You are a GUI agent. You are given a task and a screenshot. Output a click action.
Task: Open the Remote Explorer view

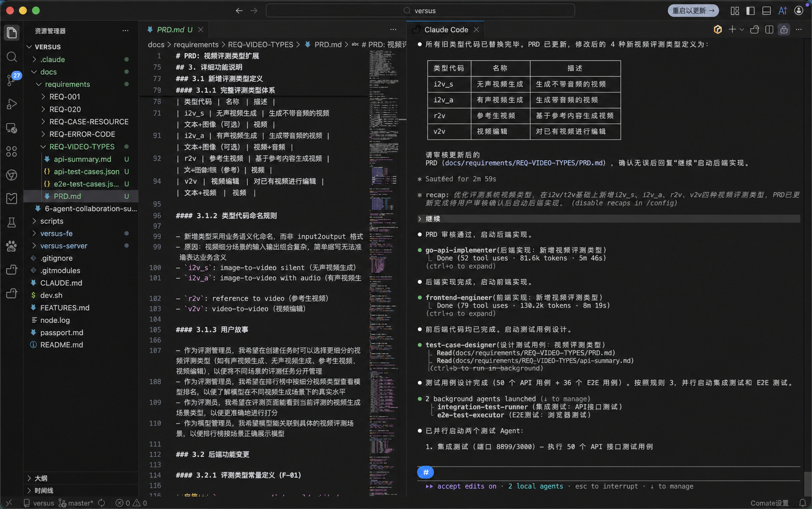click(12, 128)
